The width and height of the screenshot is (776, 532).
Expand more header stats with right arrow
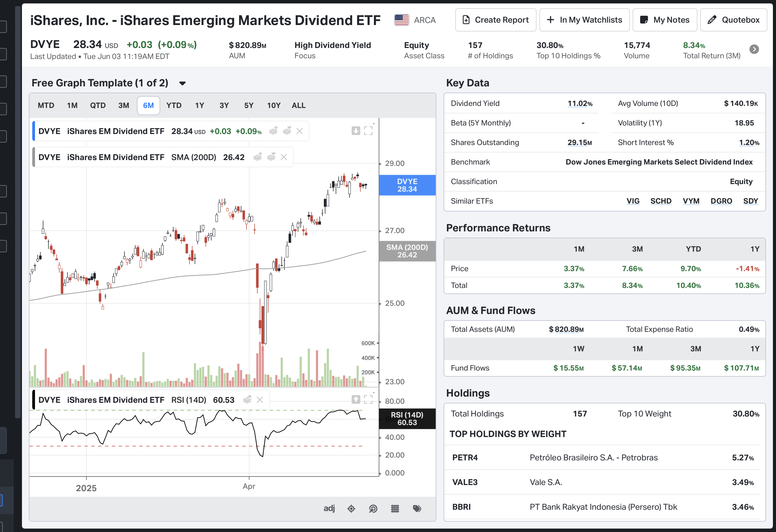pyautogui.click(x=754, y=49)
